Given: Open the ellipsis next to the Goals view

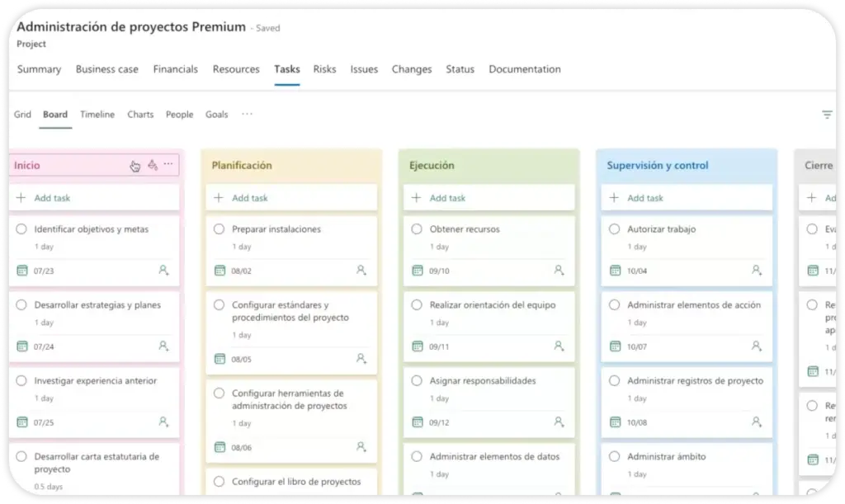Looking at the screenshot, I should [247, 114].
